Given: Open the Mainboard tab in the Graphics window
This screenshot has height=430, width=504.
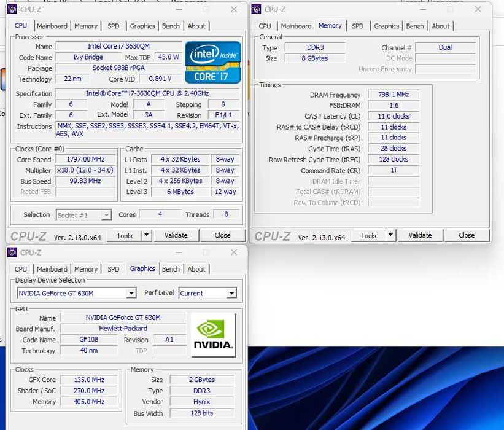Looking at the screenshot, I should pyautogui.click(x=52, y=269).
